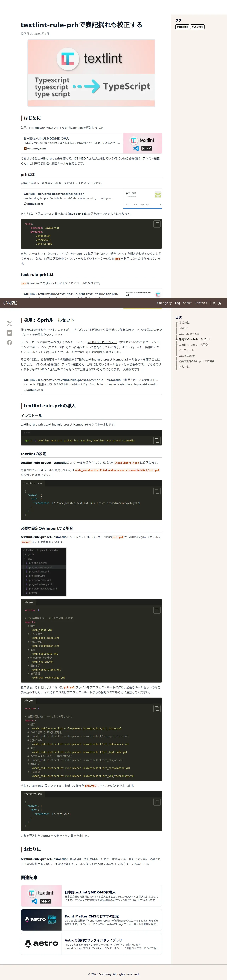Share the article on X from the left sidebar
This screenshot has width=227, height=980.
coord(10,323)
